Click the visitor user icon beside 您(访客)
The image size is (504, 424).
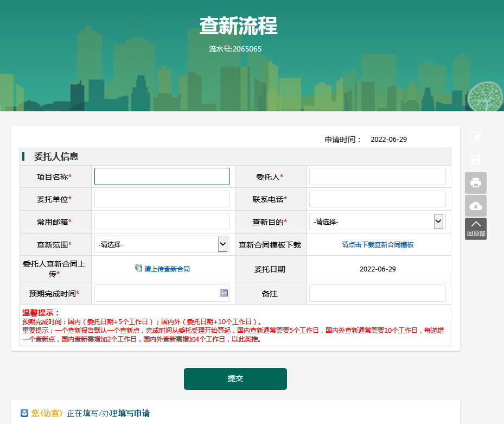coord(24,413)
